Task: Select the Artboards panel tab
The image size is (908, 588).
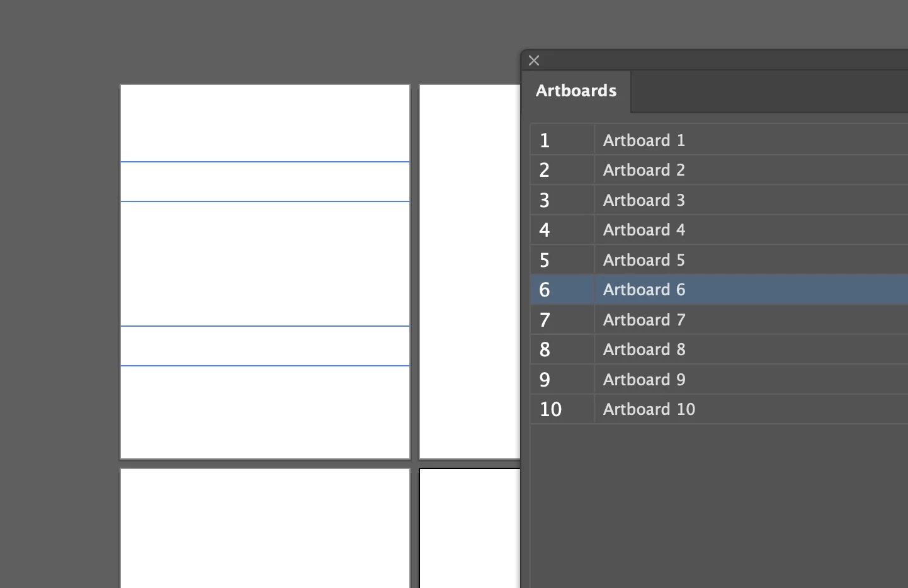Action: click(x=576, y=91)
